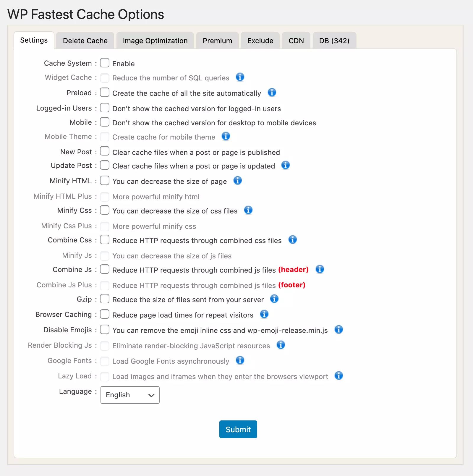Enable Browser Caching checkbox
The width and height of the screenshot is (473, 476).
click(x=105, y=314)
